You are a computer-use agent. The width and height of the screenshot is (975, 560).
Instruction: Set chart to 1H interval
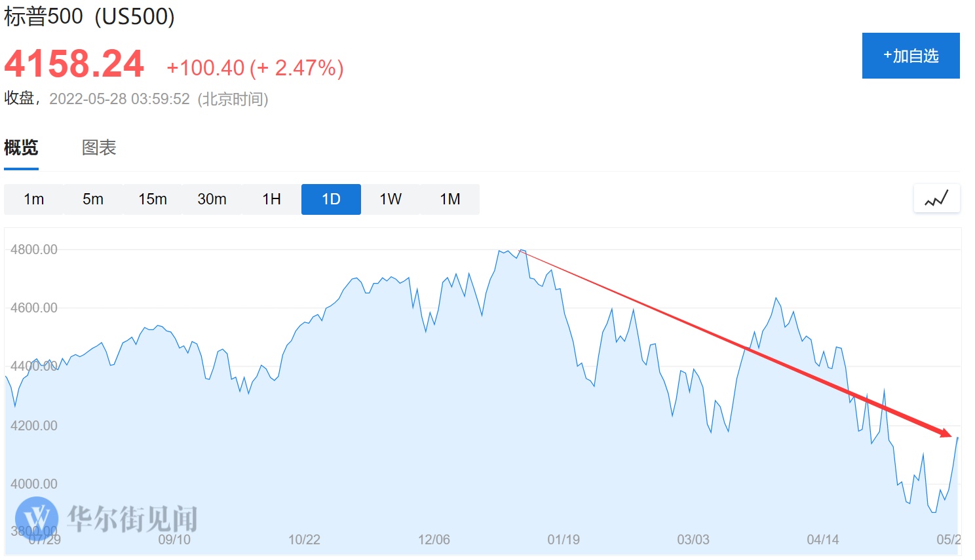[271, 199]
